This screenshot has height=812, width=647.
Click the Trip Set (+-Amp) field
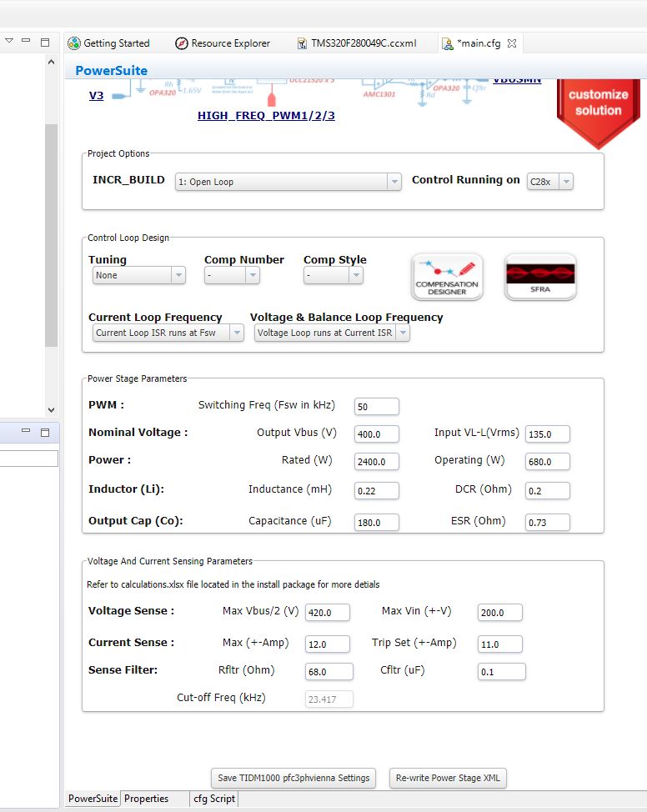(x=500, y=644)
